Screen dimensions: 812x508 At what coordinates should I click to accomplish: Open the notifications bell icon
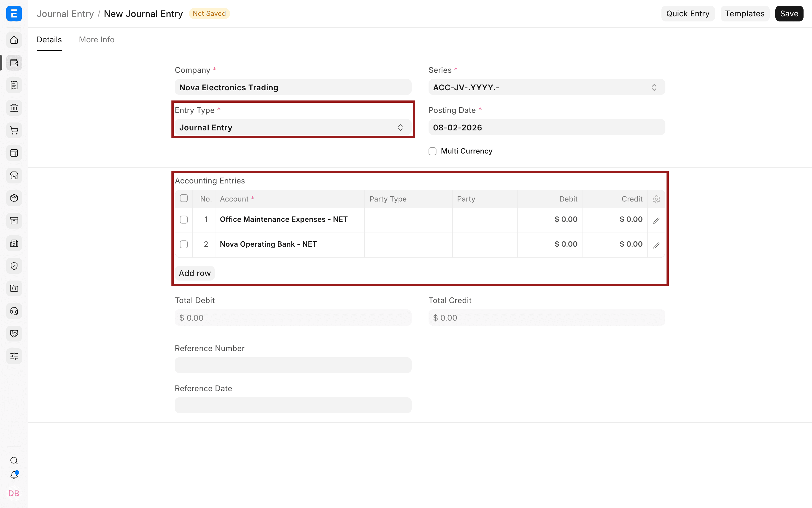(14, 475)
